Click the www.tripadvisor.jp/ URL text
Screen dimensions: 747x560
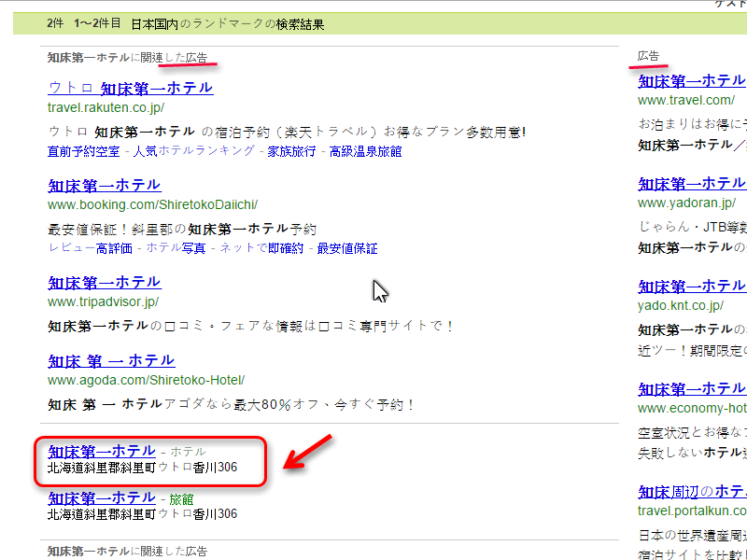(103, 301)
